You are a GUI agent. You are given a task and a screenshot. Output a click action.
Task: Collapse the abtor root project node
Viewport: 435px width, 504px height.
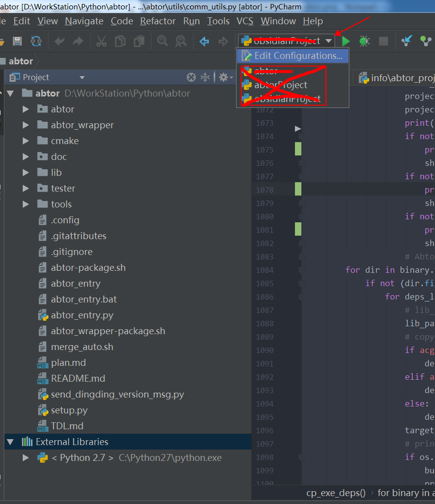(x=10, y=94)
